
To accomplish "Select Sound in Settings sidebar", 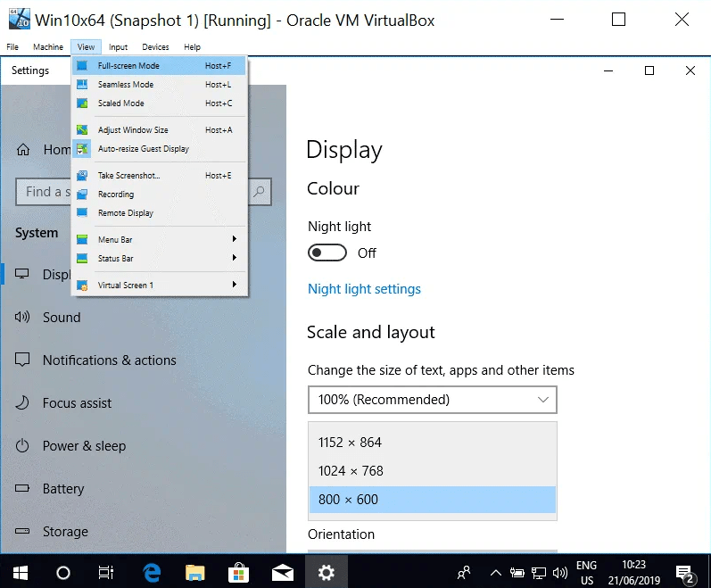I will click(x=62, y=318).
